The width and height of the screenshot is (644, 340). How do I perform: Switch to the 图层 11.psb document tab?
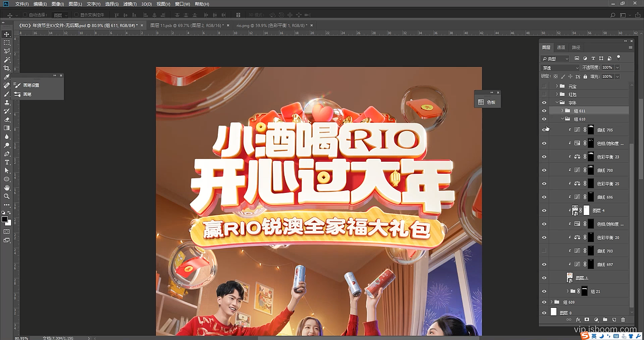(186, 25)
